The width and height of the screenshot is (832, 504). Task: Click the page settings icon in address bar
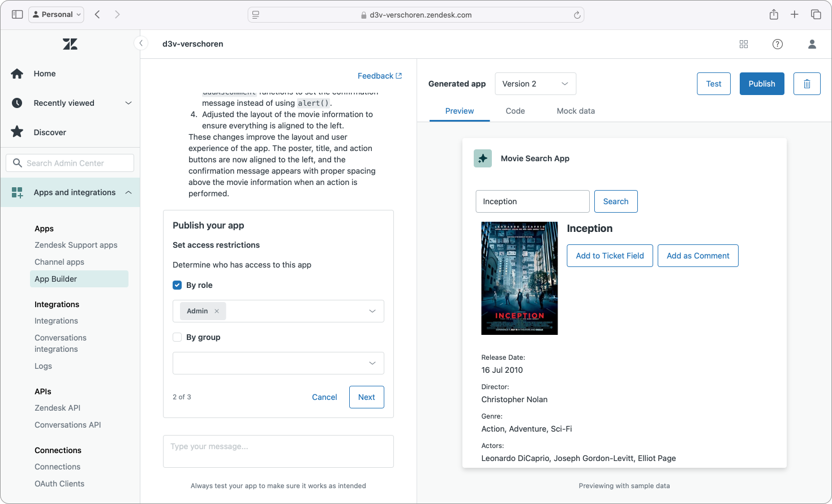[x=256, y=15]
